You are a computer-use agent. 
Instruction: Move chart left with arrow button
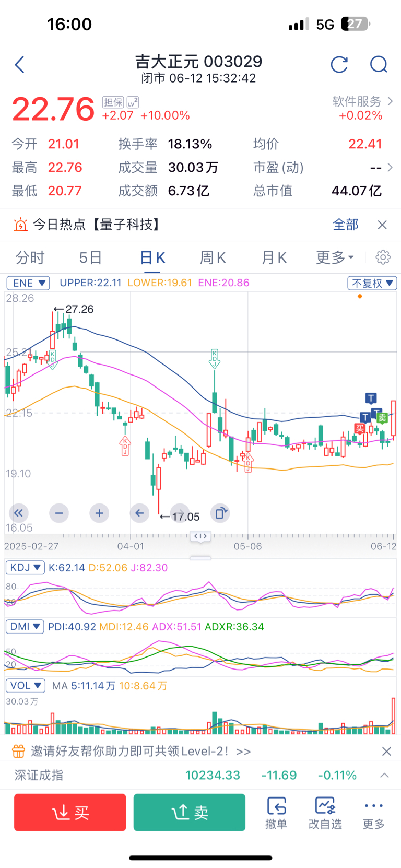(139, 513)
